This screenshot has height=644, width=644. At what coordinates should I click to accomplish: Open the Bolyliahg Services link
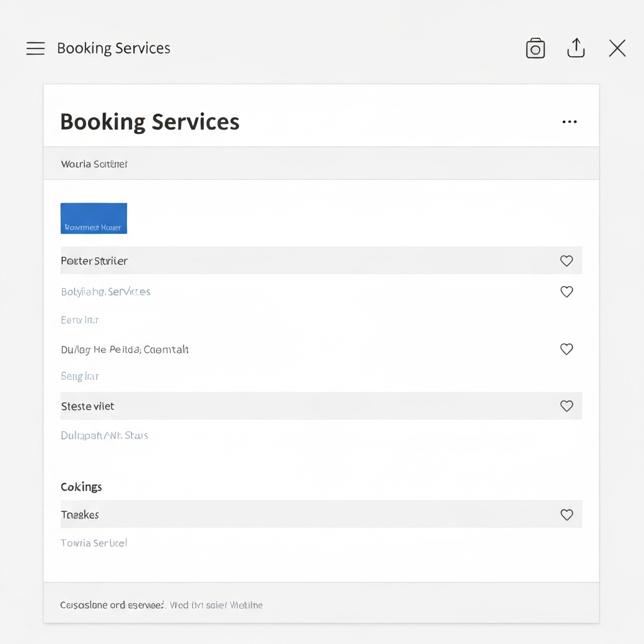pos(106,292)
